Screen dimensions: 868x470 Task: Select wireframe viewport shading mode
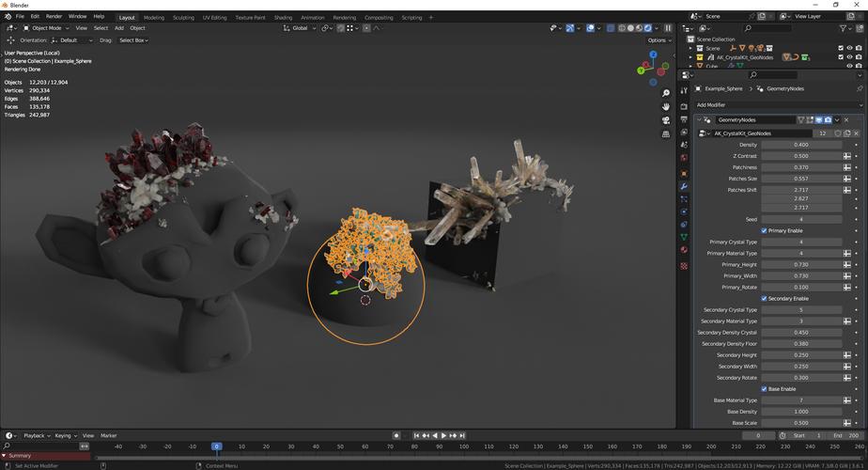622,27
